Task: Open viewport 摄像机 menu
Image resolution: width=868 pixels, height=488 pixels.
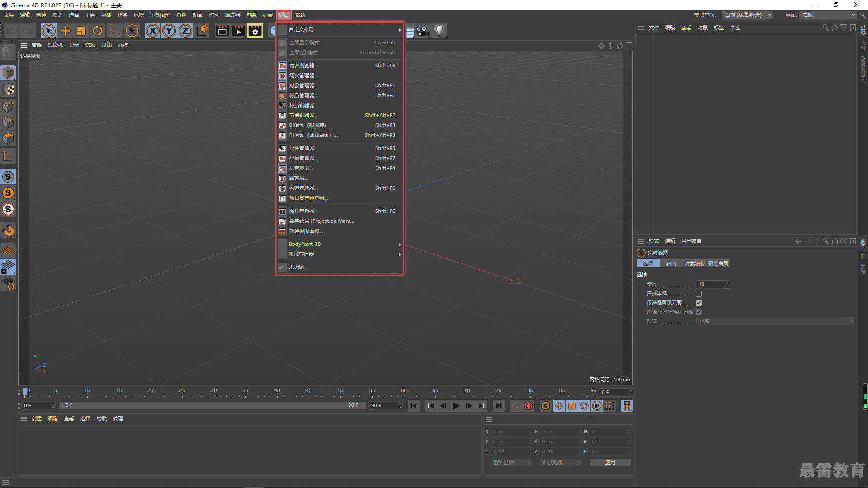Action: pos(55,45)
